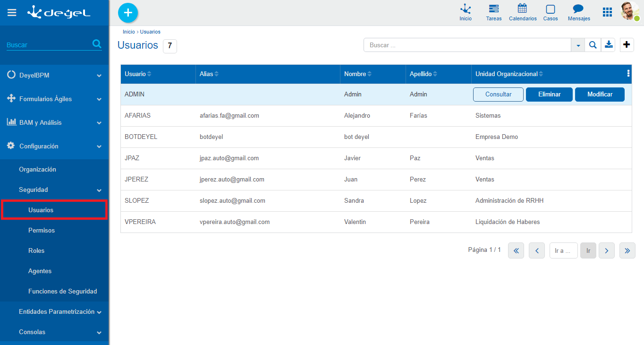Go to next page button

click(x=607, y=250)
